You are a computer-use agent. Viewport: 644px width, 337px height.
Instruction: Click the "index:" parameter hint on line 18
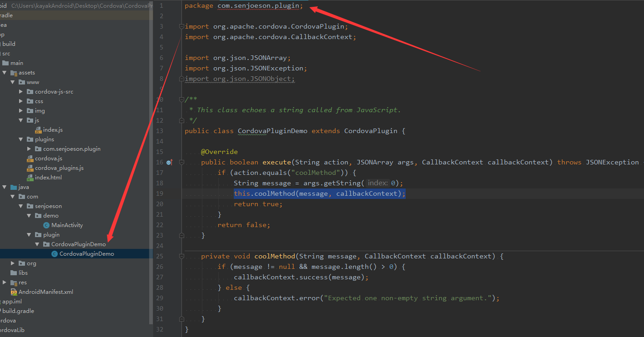377,183
